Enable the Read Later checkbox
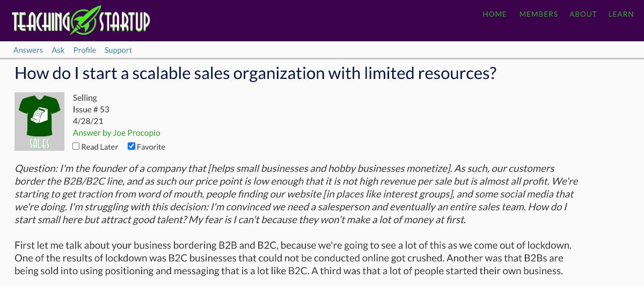 (x=76, y=146)
